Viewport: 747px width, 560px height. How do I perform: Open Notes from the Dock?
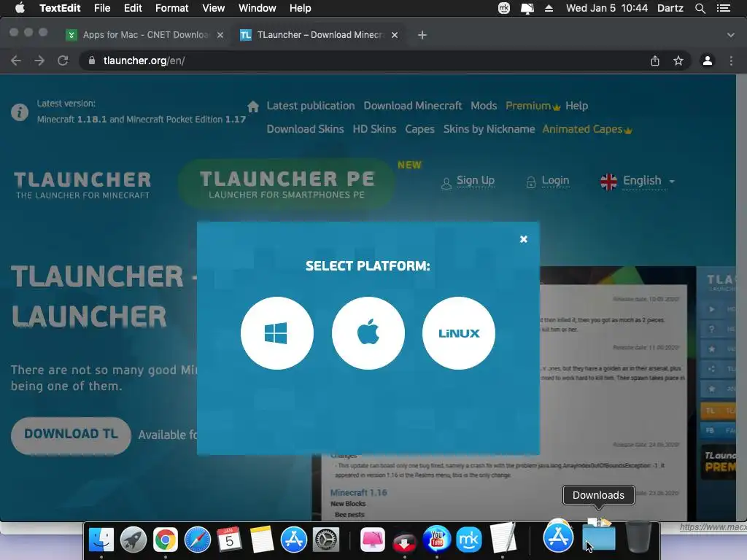click(x=262, y=540)
